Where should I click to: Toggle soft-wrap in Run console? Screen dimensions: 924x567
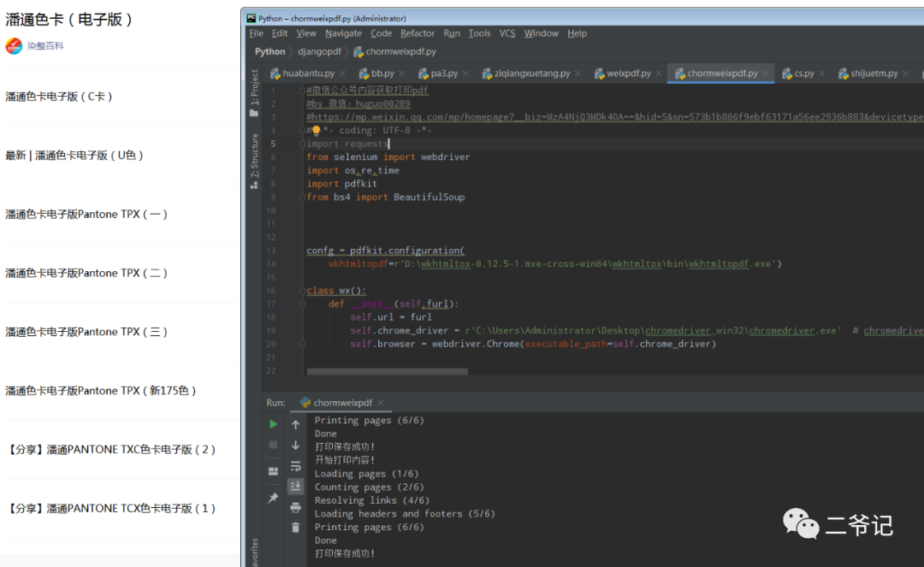click(296, 466)
